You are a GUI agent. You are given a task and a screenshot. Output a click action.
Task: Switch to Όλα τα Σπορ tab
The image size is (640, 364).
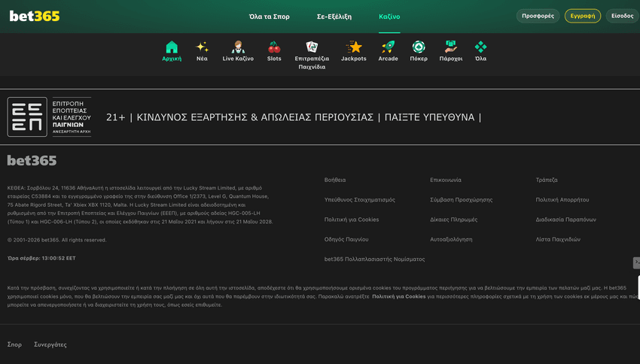pyautogui.click(x=270, y=17)
